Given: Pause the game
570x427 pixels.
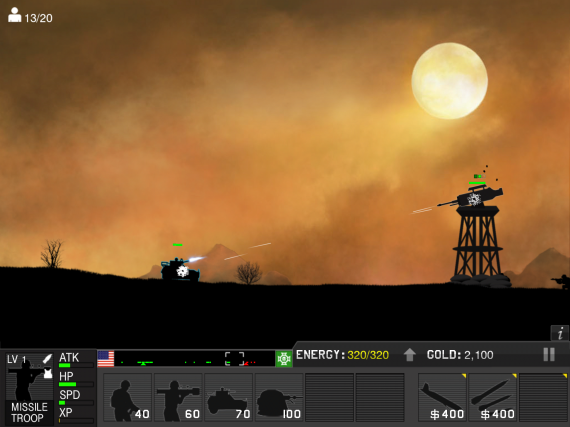Looking at the screenshot, I should click(549, 354).
